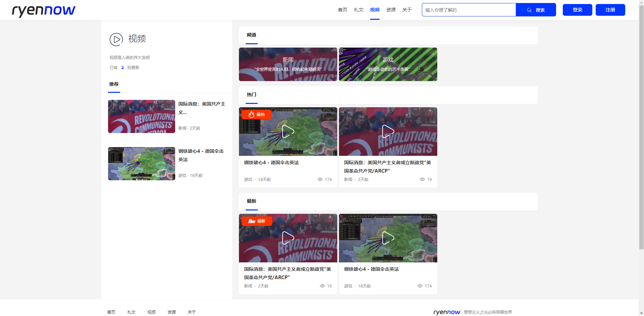
Task: Select 视频 tab in top navigation
Action: tap(375, 10)
